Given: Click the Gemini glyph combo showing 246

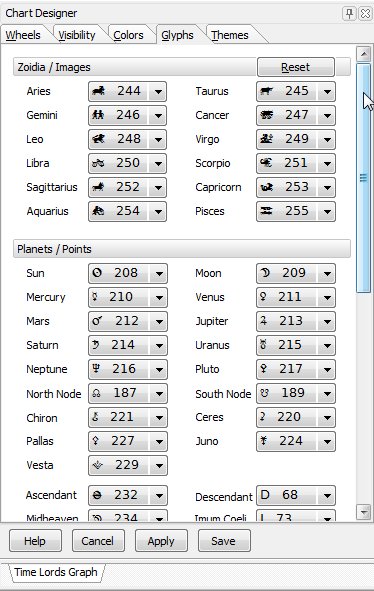Looking at the screenshot, I should [x=127, y=115].
